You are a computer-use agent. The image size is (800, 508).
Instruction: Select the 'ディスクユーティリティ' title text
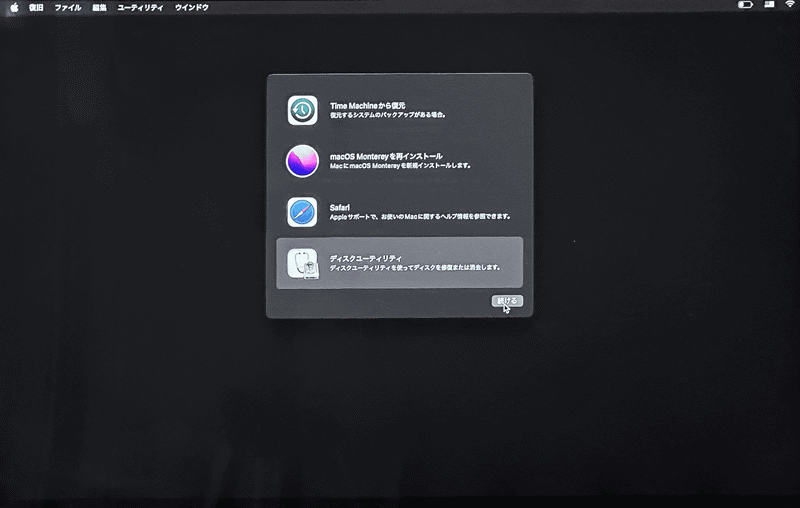[x=365, y=258]
